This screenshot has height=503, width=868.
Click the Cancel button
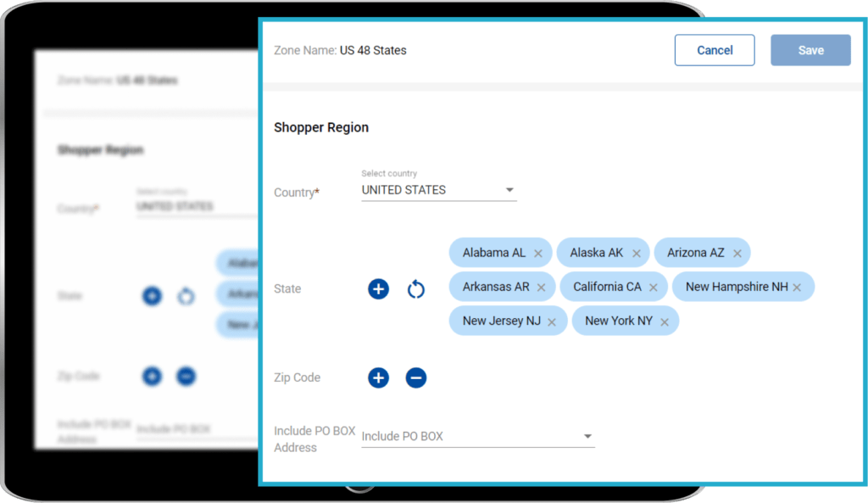(714, 50)
